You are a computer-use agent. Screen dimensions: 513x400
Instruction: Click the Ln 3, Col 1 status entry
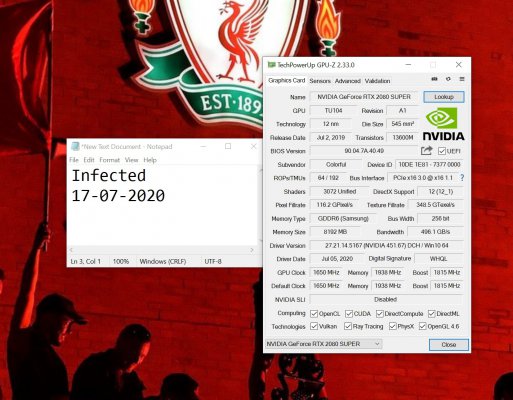coord(86,261)
